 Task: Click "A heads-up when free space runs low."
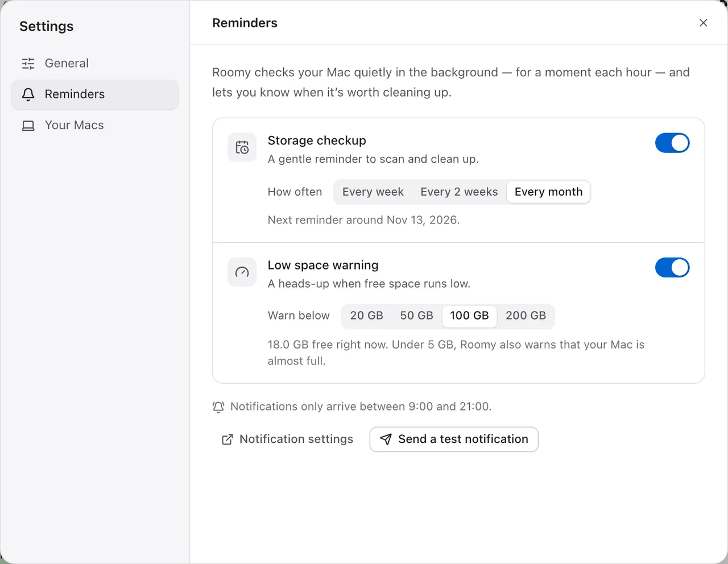coord(369,284)
